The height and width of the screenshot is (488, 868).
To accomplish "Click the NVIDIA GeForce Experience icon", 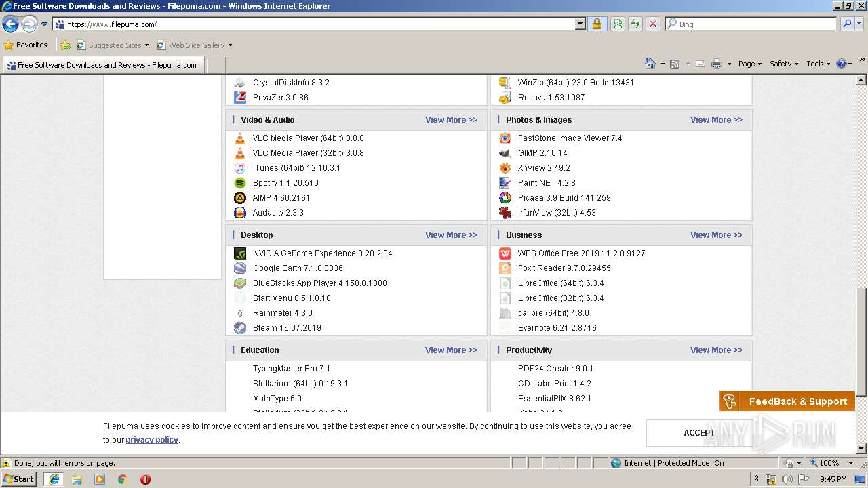I will pyautogui.click(x=239, y=253).
